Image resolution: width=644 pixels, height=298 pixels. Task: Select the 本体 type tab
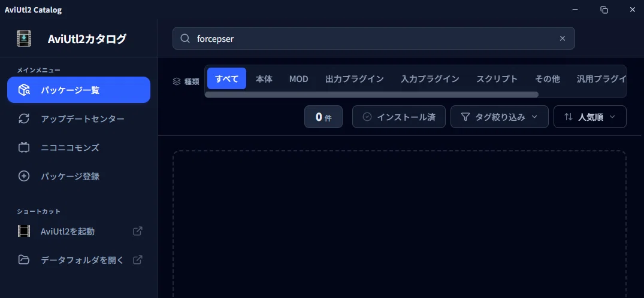coord(264,78)
